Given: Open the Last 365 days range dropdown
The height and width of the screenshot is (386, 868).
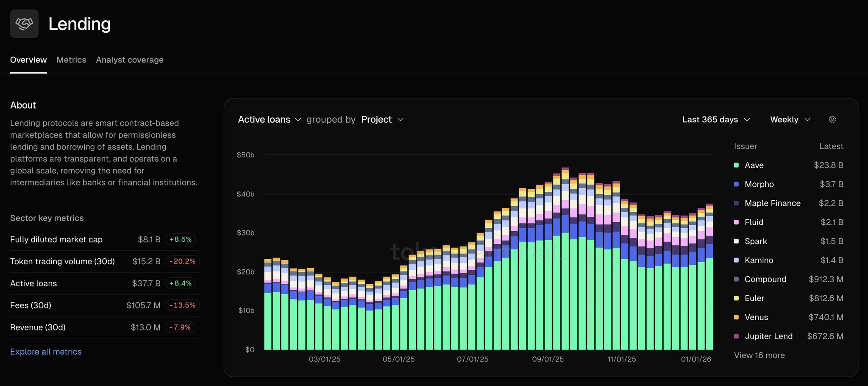Looking at the screenshot, I should point(715,120).
